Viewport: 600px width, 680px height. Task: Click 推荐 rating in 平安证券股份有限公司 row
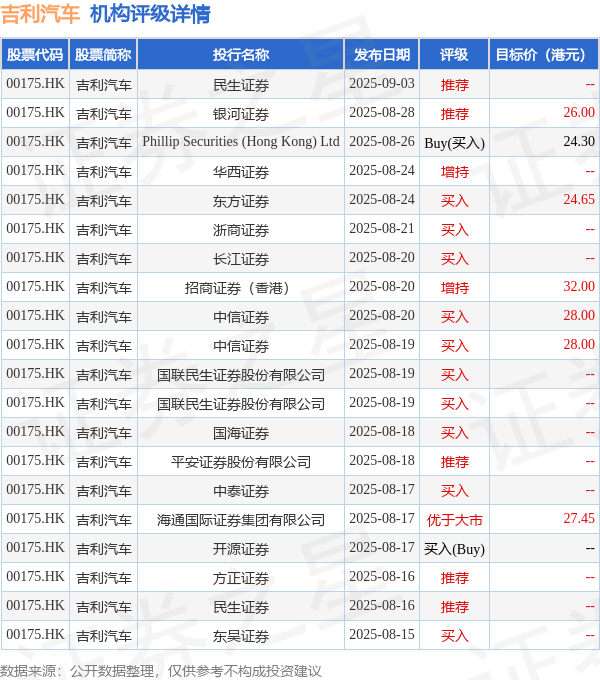454,462
